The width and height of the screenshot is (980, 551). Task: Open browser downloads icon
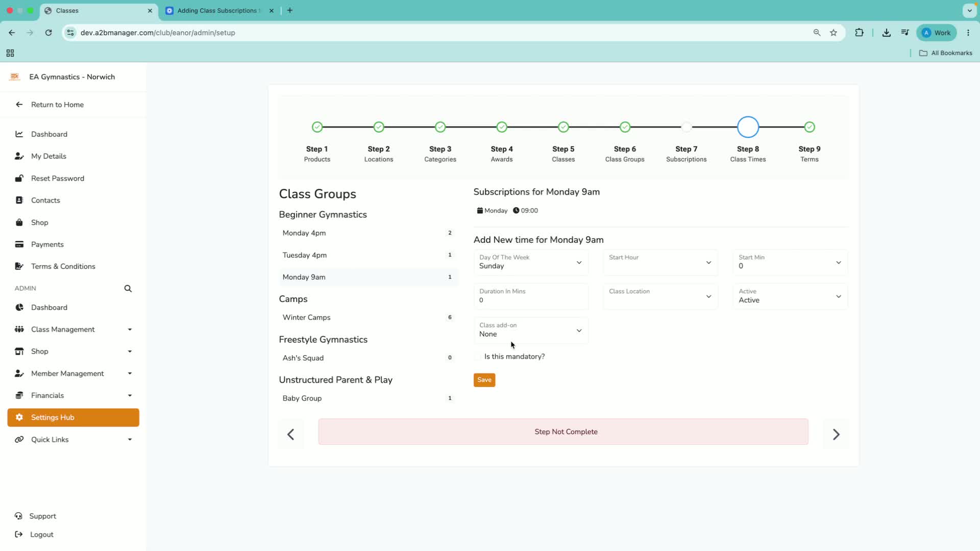pos(887,33)
